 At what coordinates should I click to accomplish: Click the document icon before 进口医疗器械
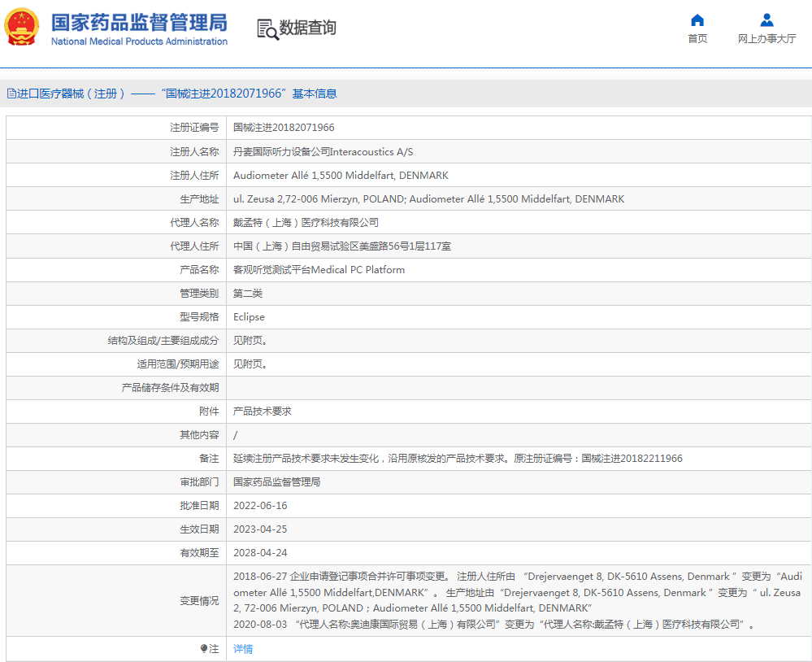pos(11,94)
